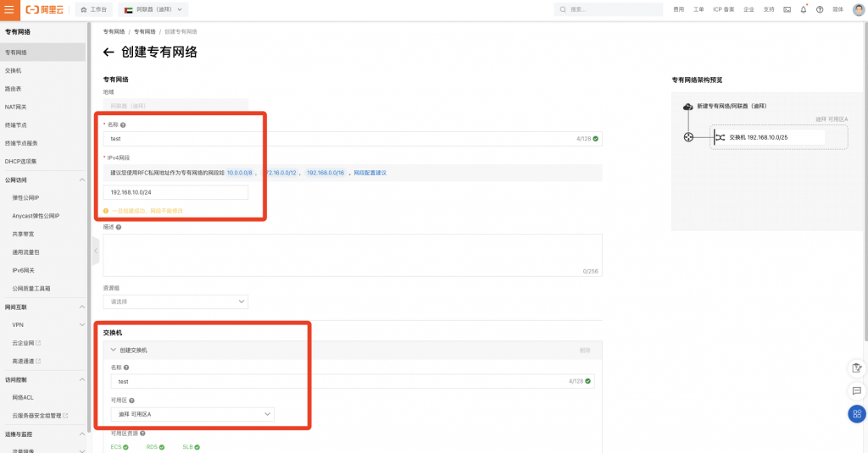Click the router node icon in preview

tap(688, 137)
